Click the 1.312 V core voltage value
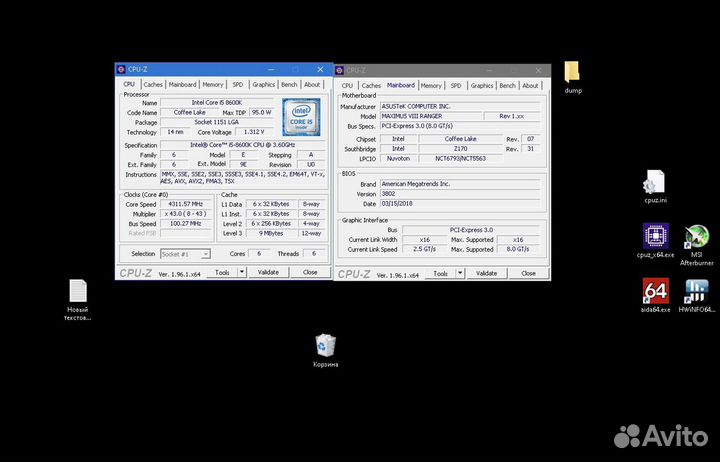 coord(254,132)
